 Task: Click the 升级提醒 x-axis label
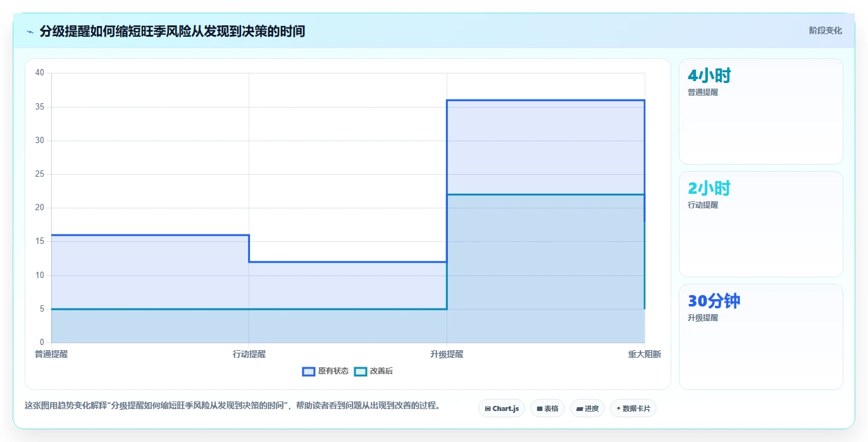pos(447,355)
